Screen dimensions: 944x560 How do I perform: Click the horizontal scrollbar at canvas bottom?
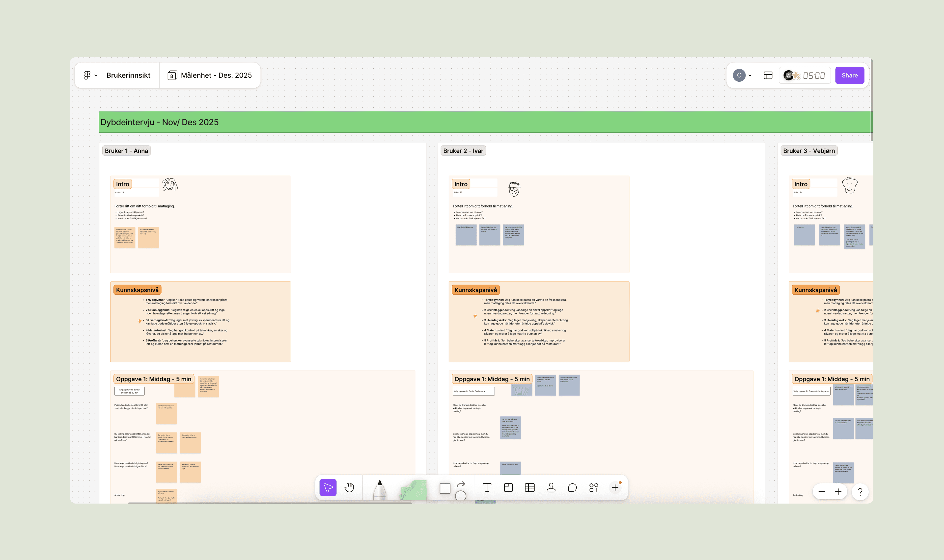point(270,502)
